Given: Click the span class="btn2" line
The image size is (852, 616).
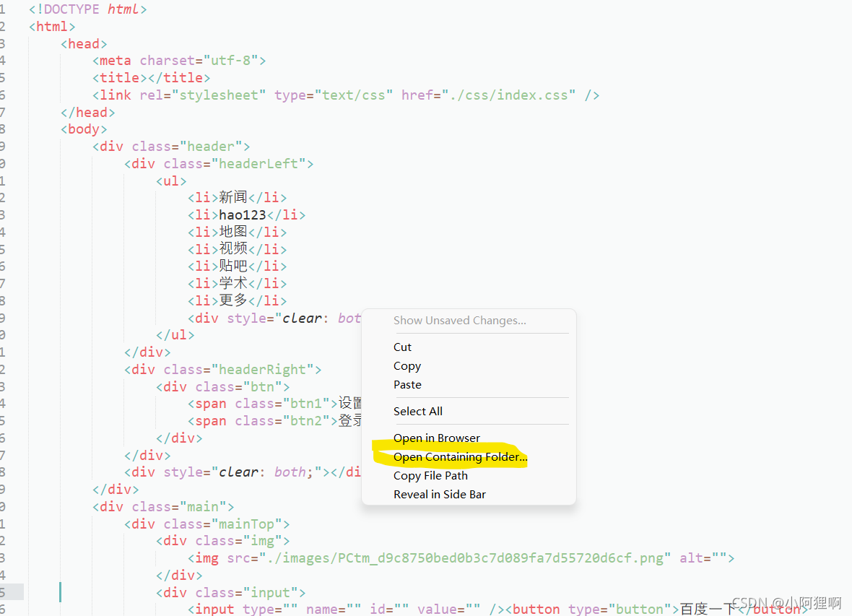Looking at the screenshot, I should 274,421.
